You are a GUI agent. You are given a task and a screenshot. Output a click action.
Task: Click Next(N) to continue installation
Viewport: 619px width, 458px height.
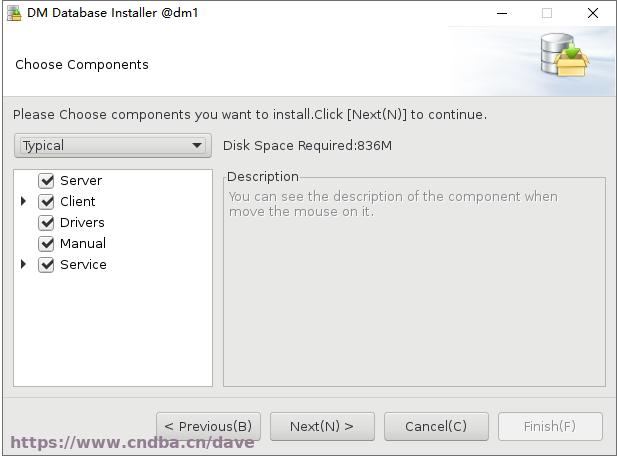click(x=322, y=426)
